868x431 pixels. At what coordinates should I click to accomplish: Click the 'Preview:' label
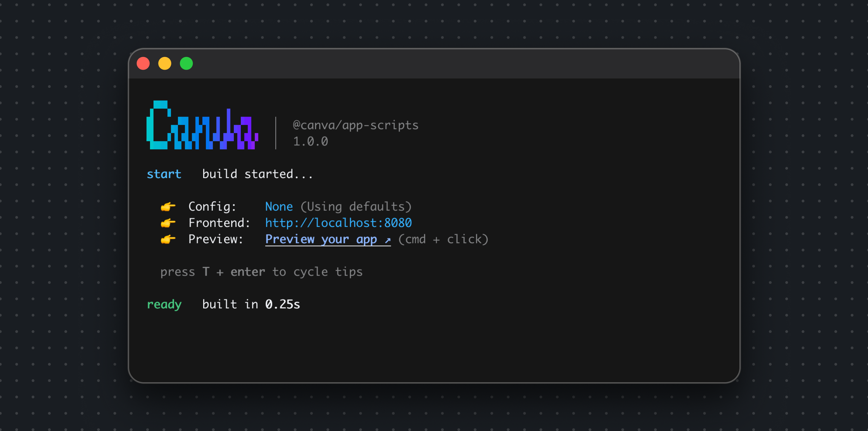click(216, 239)
